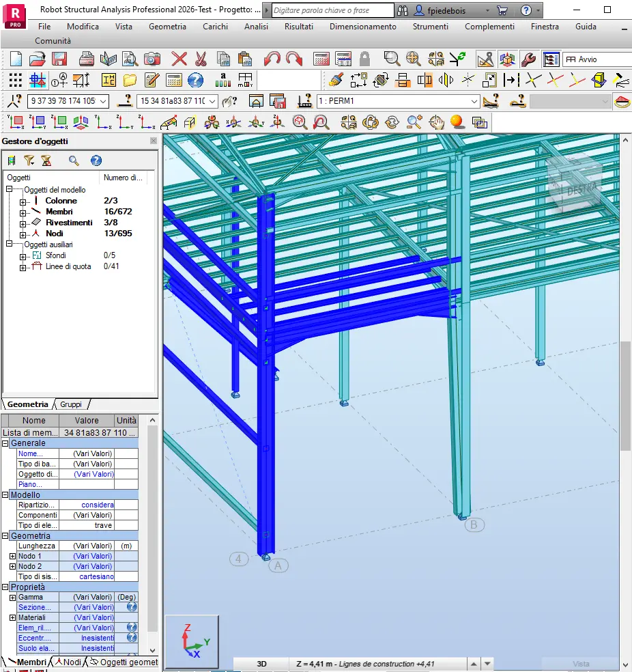The height and width of the screenshot is (672, 632).
Task: Click the magnifier search icon in object manager
Action: click(74, 160)
